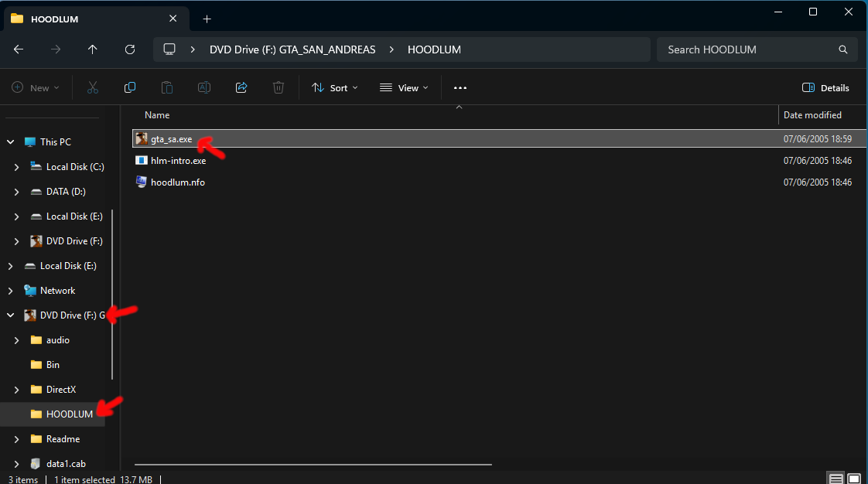Add a new tab with plus button
The height and width of the screenshot is (484, 868).
(x=207, y=19)
